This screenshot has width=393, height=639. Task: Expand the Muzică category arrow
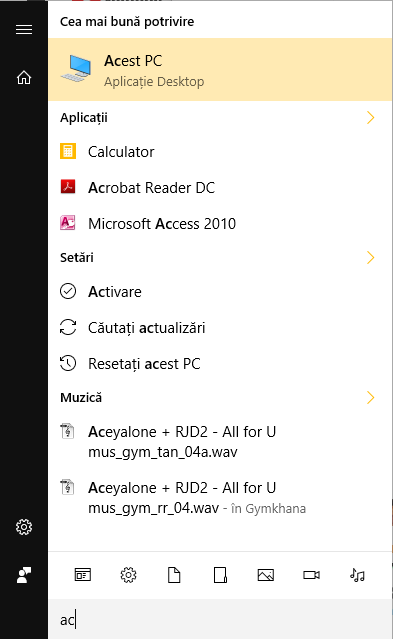(x=370, y=397)
